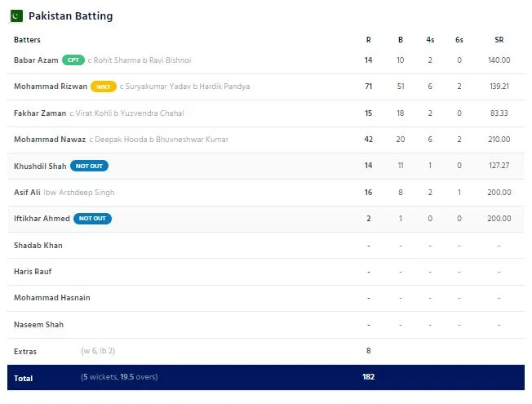Click Iftikhar Ahmed's NOT OUT badge
532x404 pixels.
92,219
